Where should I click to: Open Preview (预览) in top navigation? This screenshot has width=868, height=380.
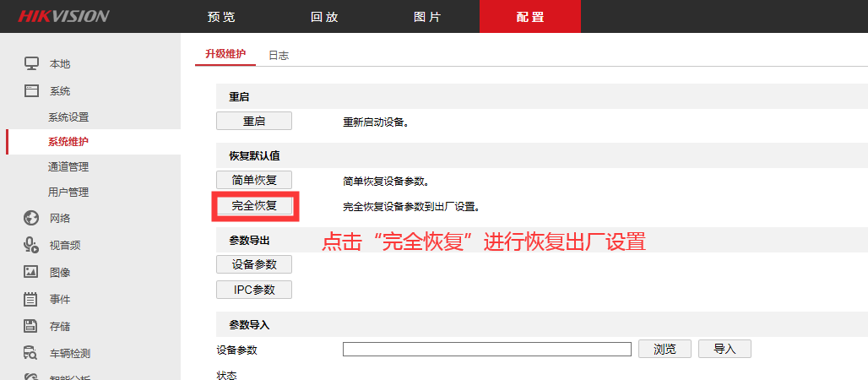[221, 17]
